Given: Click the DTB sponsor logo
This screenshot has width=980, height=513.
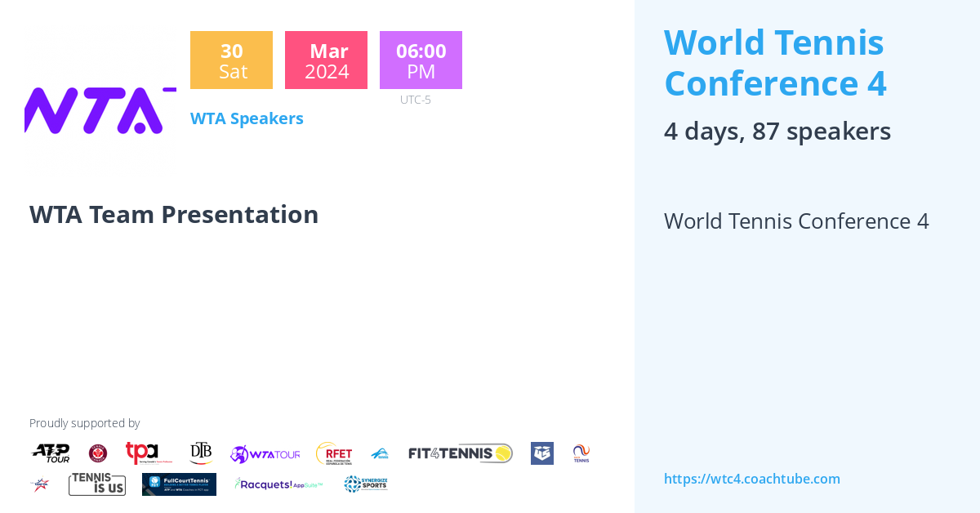Looking at the screenshot, I should coord(201,453).
